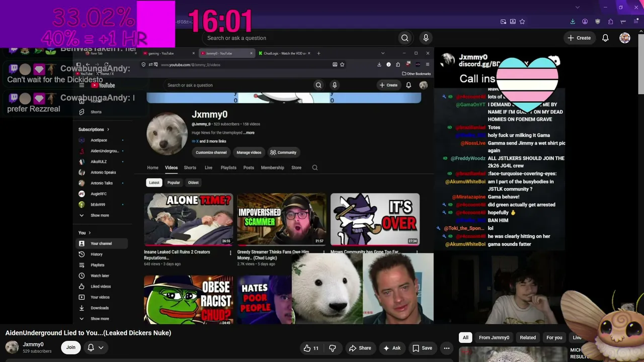This screenshot has width=644, height=362.
Task: Select the Oldest sort chip in the recorded page
Action: [193, 183]
